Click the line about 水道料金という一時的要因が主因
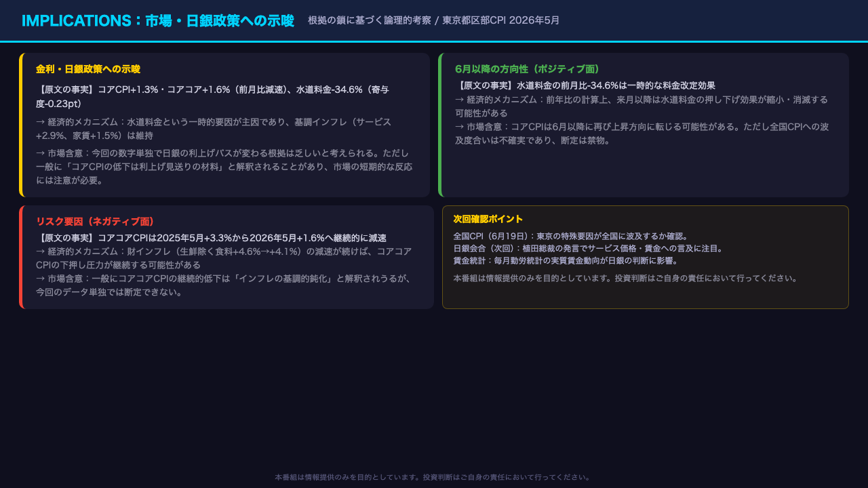Screen dimensions: 868x488 click(214, 129)
